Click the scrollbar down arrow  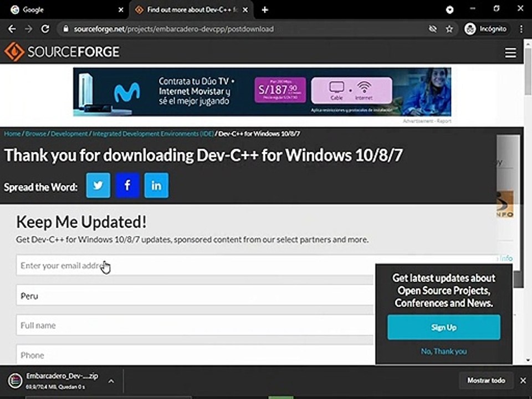tap(528, 361)
